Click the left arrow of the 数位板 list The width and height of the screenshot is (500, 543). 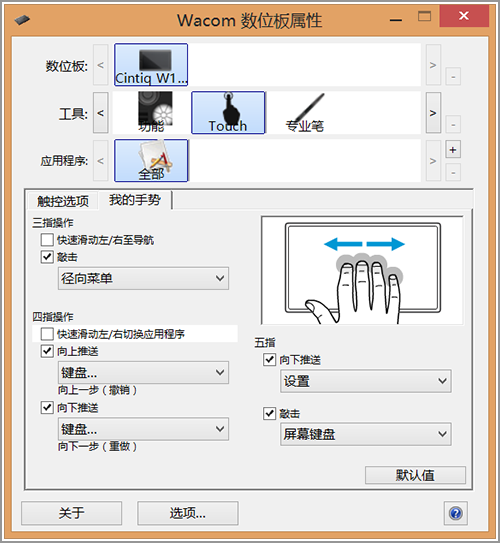pos(100,65)
